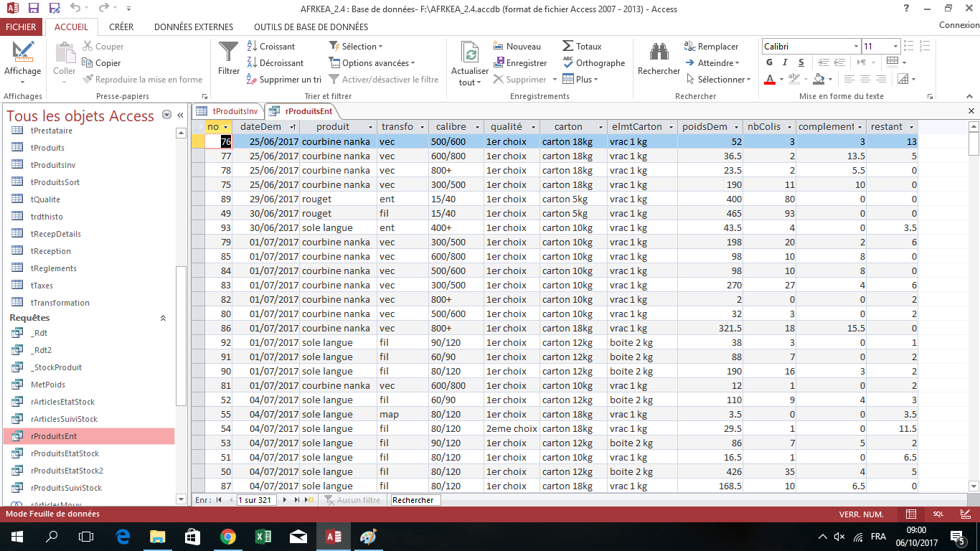
Task: Open the Sélectionner dropdown
Action: pos(717,80)
